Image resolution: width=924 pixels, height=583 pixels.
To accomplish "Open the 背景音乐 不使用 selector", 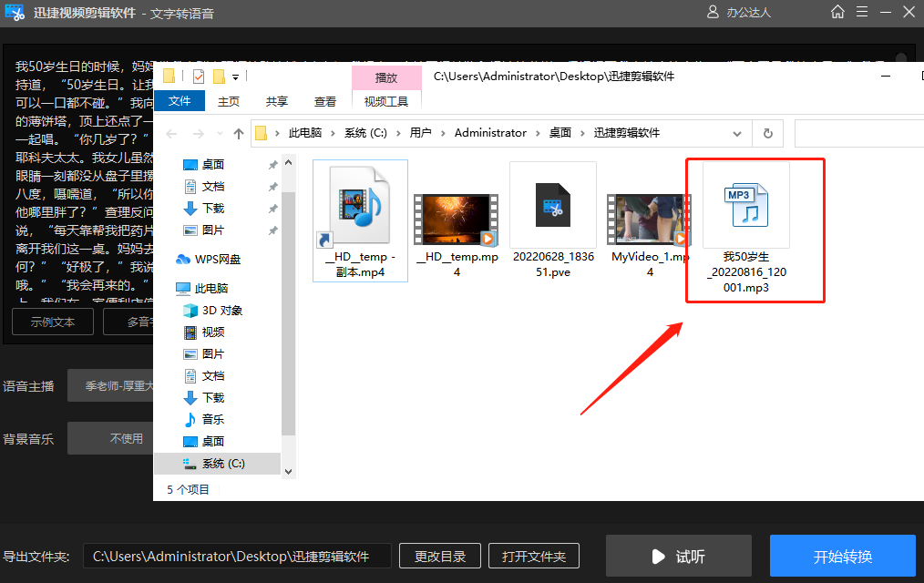I will (110, 438).
